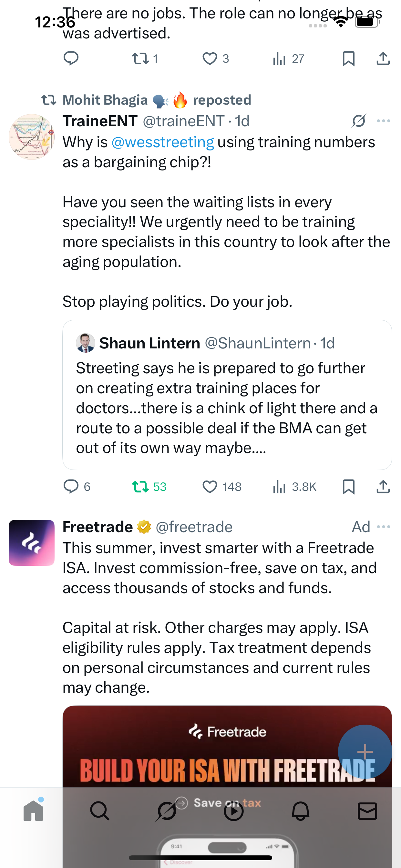Open more options on TraineENT post
The image size is (401, 868).
(384, 121)
